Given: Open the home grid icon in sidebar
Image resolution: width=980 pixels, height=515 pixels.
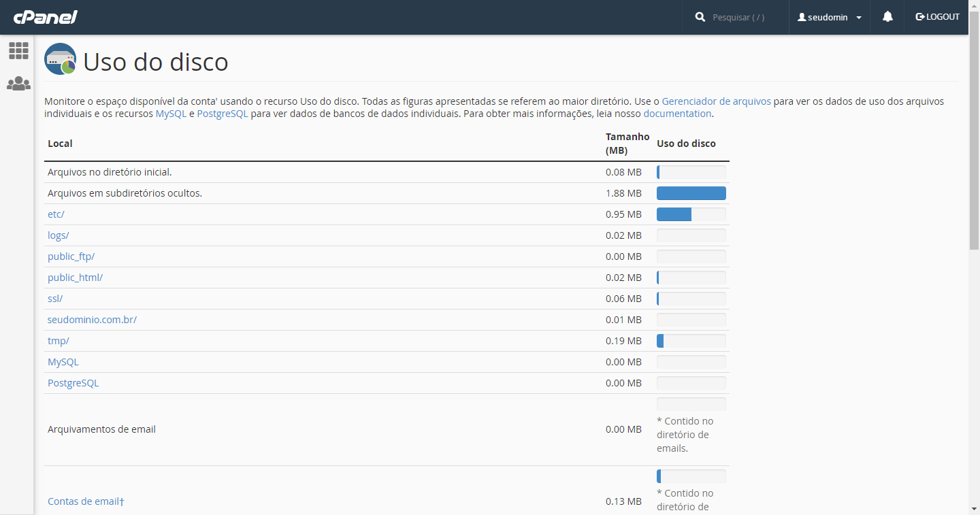Looking at the screenshot, I should 18,50.
